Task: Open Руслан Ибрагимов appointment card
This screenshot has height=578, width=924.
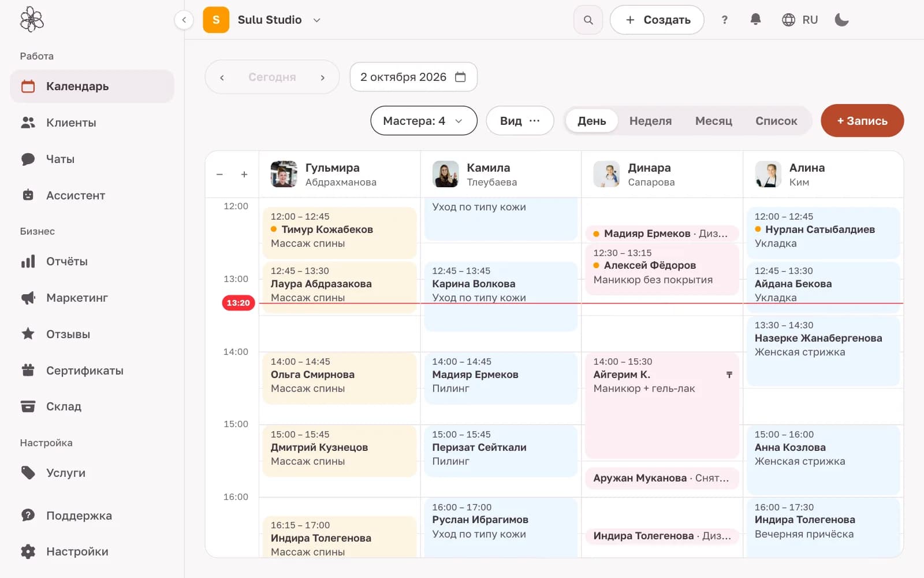Action: [501, 528]
